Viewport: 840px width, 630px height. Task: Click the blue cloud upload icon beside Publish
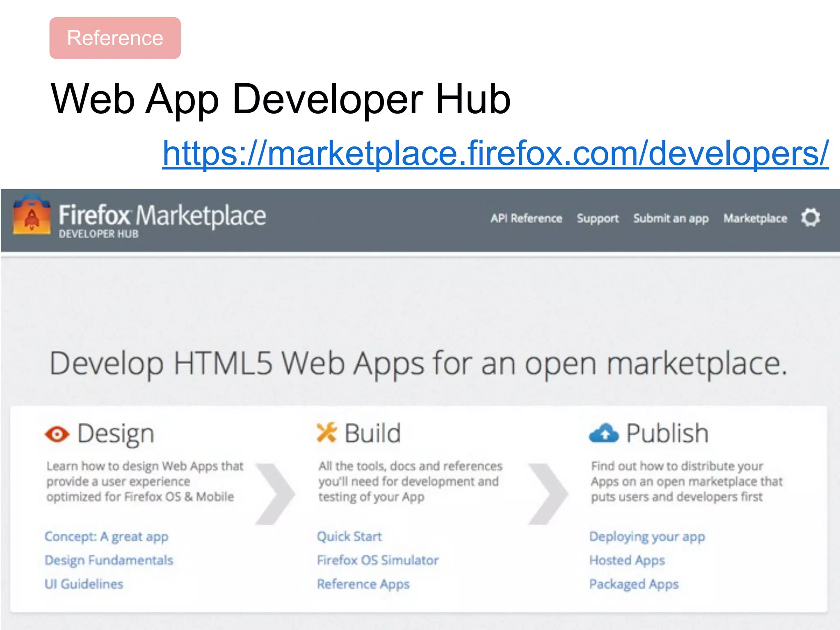604,433
